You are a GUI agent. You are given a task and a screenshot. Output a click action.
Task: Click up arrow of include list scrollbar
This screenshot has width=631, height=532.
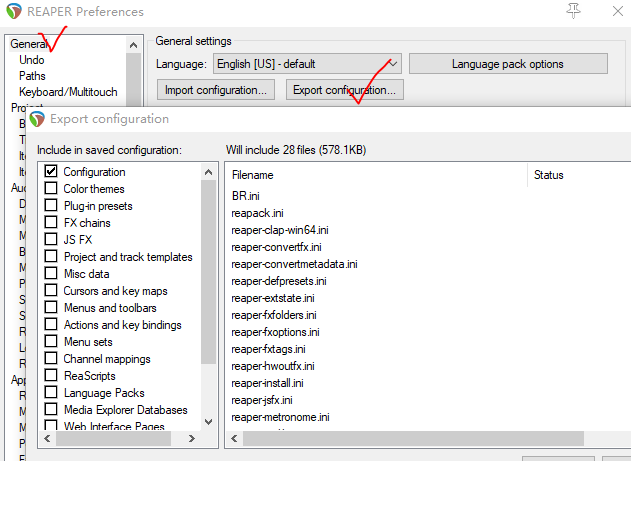point(208,172)
